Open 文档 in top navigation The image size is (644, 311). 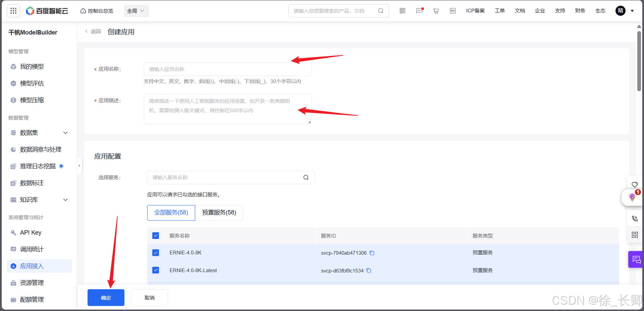point(520,11)
